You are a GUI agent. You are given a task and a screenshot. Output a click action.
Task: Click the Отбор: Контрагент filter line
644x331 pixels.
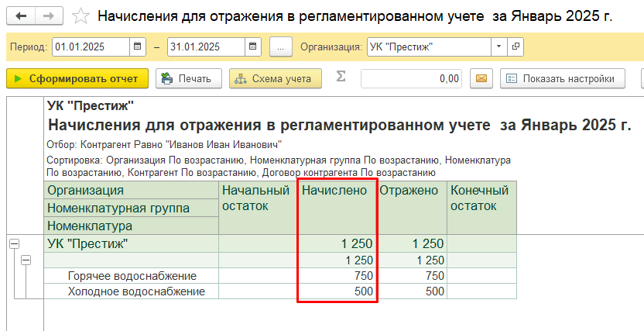[164, 145]
